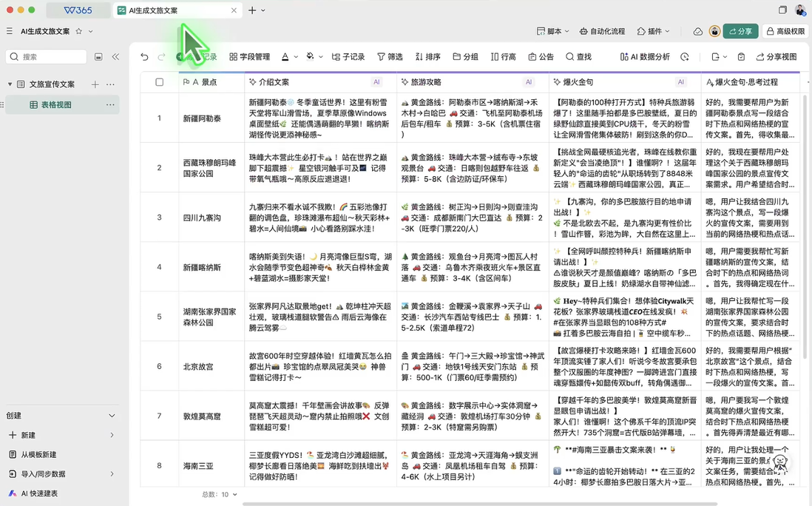This screenshot has height=506, width=812.
Task: Open AI 数据分析 tool
Action: [645, 57]
